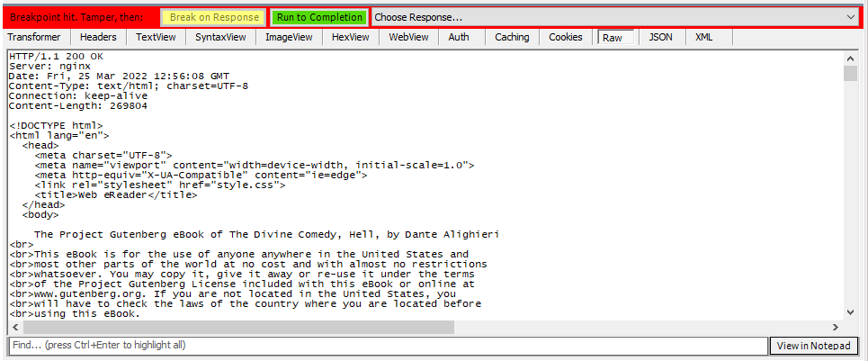This screenshot has height=361, width=868.
Task: Click the '<!DOCTYPE html>' line
Action: pos(56,126)
